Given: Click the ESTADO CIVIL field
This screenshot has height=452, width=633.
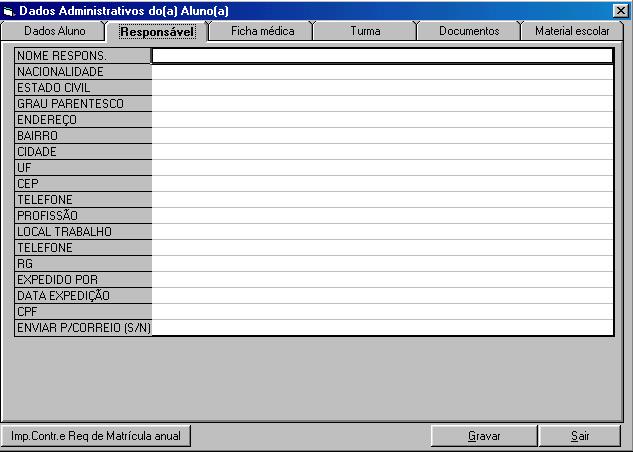Looking at the screenshot, I should point(382,88).
